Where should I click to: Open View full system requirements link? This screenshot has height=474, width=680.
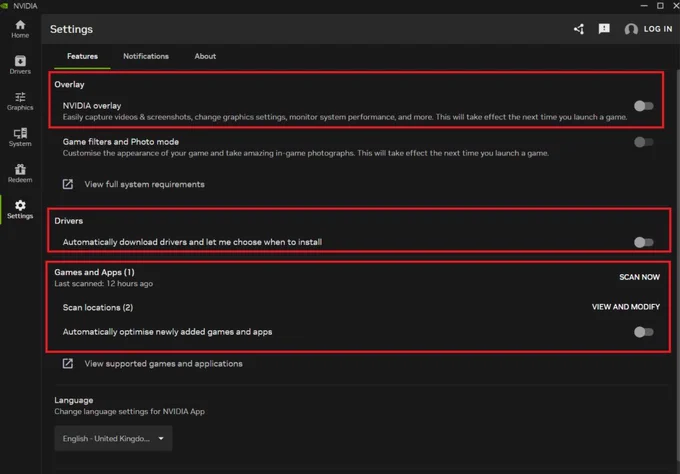pos(144,184)
